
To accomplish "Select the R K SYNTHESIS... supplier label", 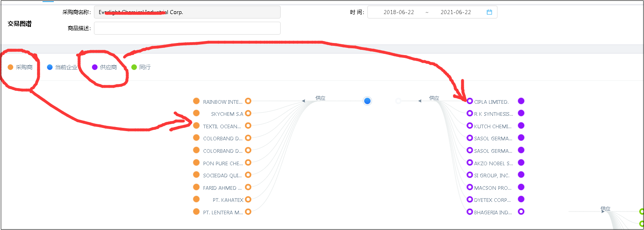I will [493, 114].
